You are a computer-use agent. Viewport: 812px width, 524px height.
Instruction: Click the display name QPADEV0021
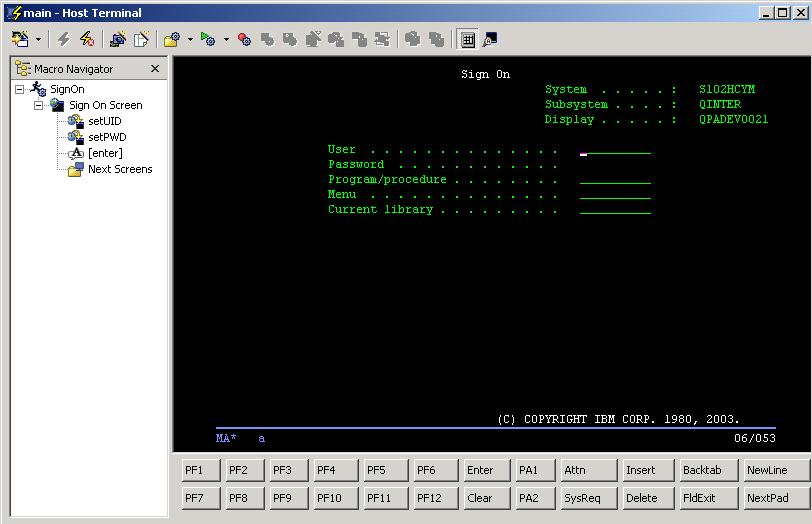pos(733,119)
